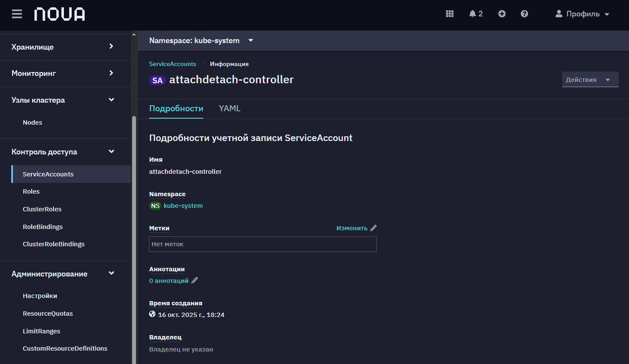The width and height of the screenshot is (629, 364).
Task: Collapse the Узлы кластера section
Action: [65, 100]
